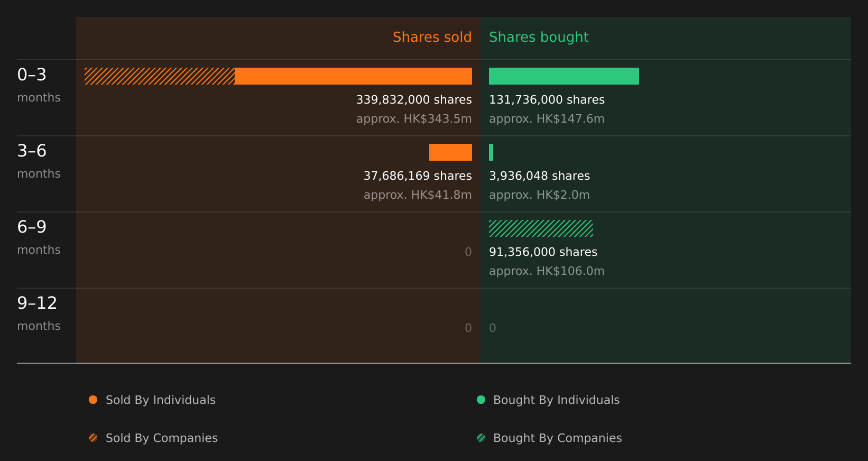Click the 9–12 months row label
868x461 pixels.
click(39, 314)
